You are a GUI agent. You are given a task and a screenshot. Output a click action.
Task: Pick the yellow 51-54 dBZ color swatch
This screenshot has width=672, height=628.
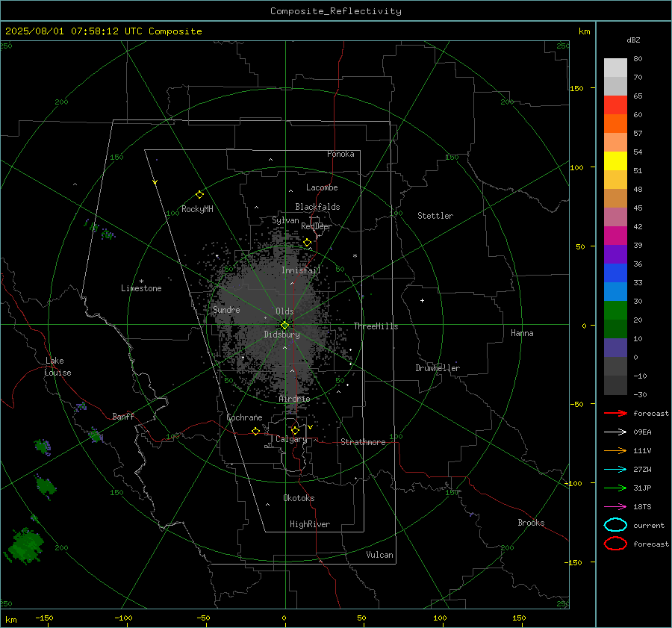point(615,161)
